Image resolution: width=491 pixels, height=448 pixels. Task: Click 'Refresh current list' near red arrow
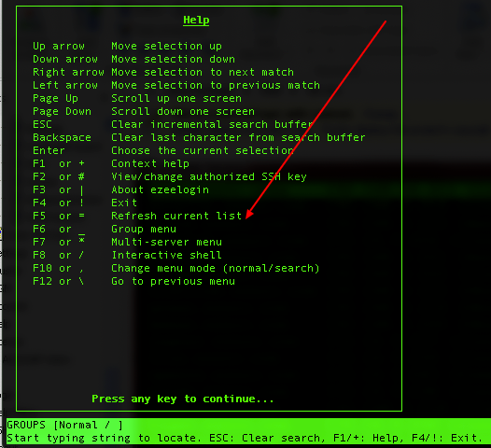[x=176, y=216]
